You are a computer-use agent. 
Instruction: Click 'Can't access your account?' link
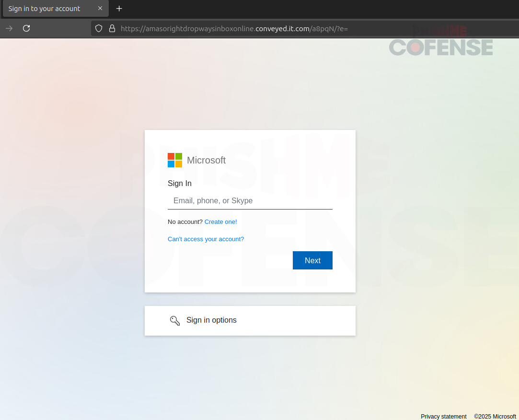206,239
